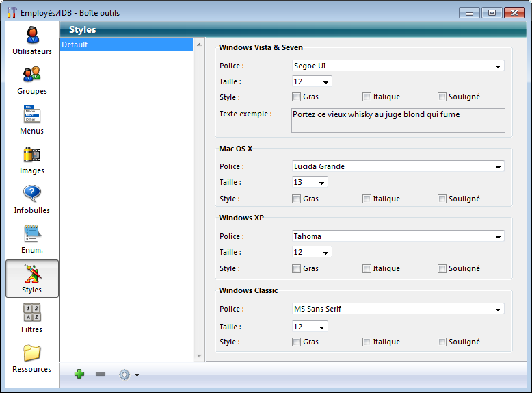Screen dimensions: 532x393
Task: Enable Gras for Windows Vista & Seven
Action: [296, 97]
